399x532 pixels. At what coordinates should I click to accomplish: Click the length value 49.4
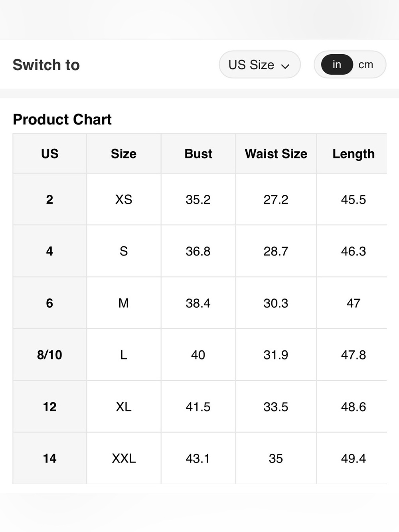(x=354, y=458)
